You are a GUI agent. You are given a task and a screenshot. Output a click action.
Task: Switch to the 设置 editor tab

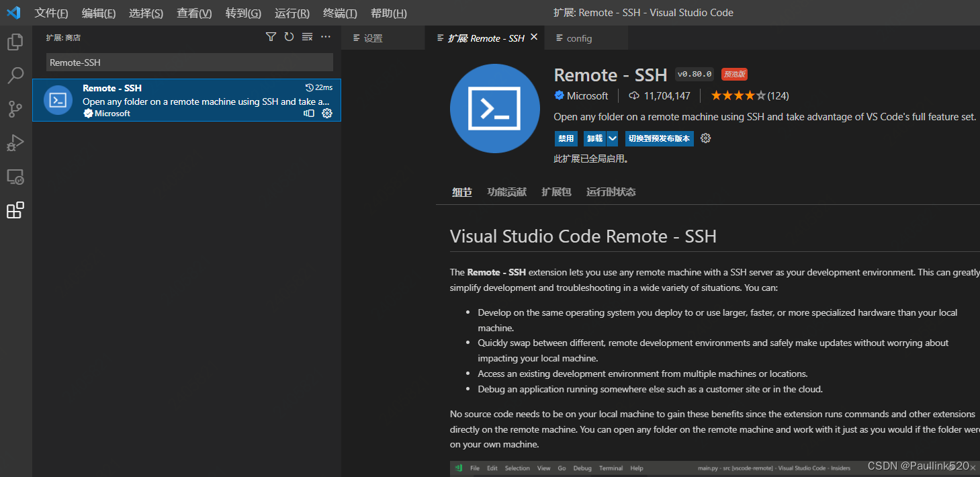[x=383, y=38]
